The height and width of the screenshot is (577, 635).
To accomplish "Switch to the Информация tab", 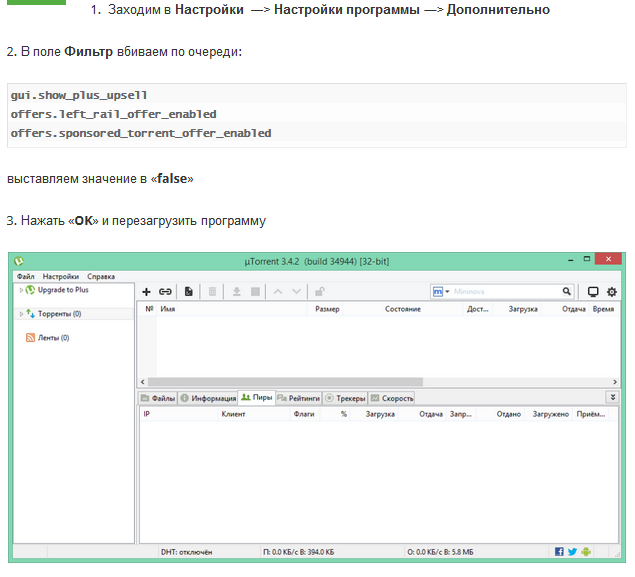I will click(x=208, y=398).
